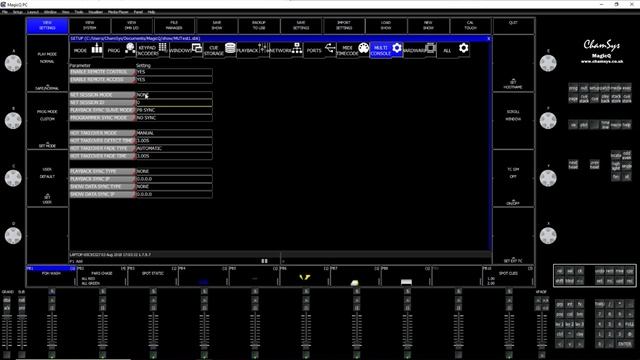The width and height of the screenshot is (640, 360).
Task: Open the PLAYBACK setup tab
Action: [x=253, y=50]
